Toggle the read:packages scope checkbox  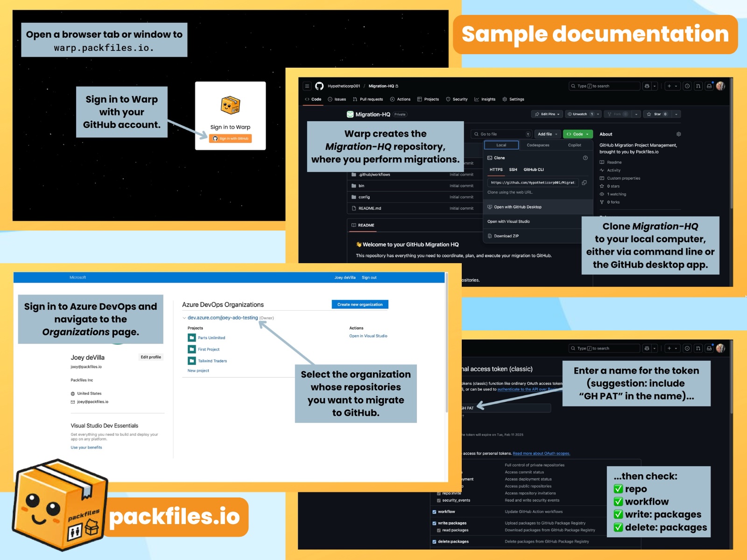pyautogui.click(x=439, y=531)
